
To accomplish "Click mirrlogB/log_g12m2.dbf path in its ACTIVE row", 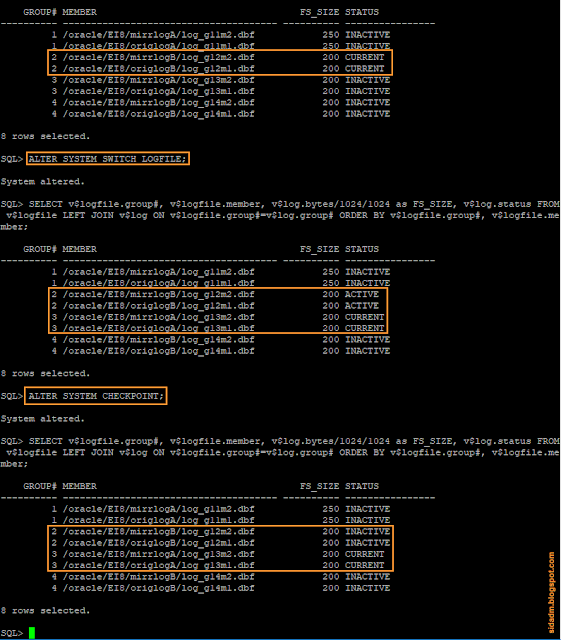I will tap(158, 294).
